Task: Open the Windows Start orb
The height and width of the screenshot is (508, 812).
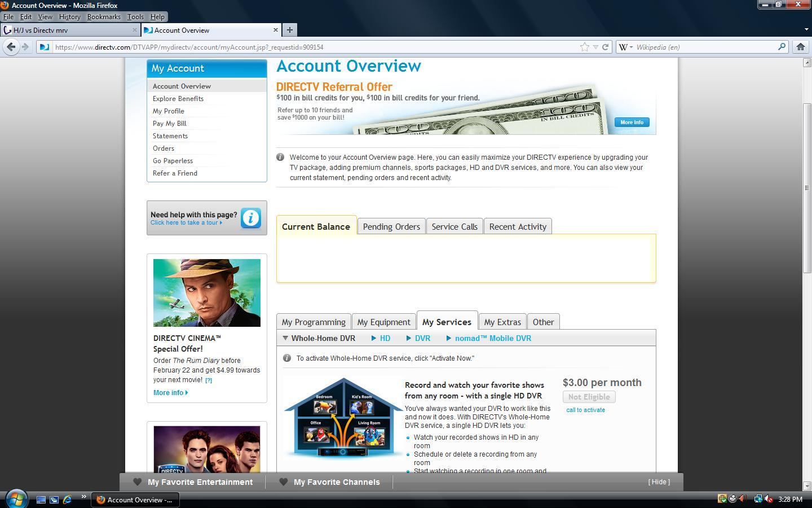Action: click(x=16, y=499)
